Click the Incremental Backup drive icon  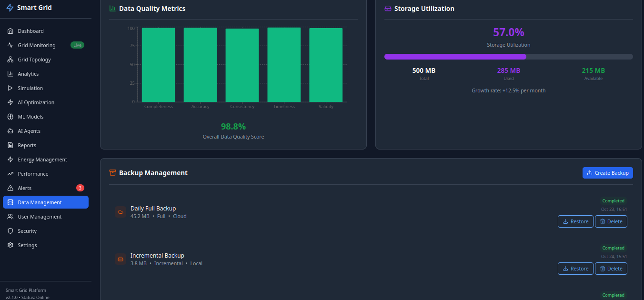[121, 259]
